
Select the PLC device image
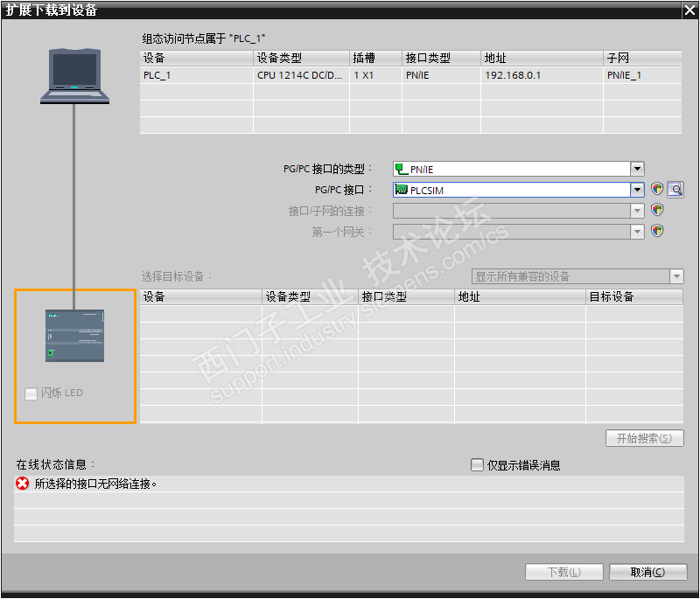74,336
